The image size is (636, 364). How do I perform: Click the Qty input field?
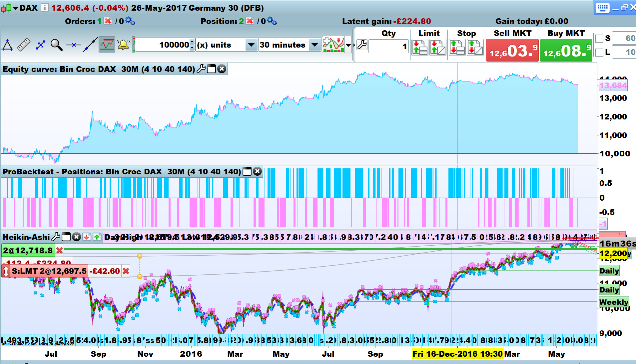tap(388, 46)
